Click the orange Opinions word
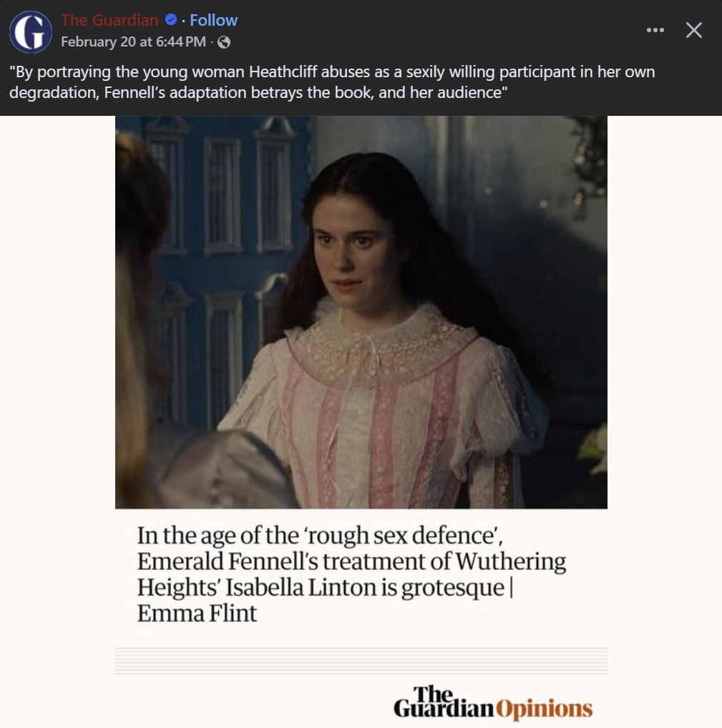The width and height of the screenshot is (722, 728). point(544,709)
